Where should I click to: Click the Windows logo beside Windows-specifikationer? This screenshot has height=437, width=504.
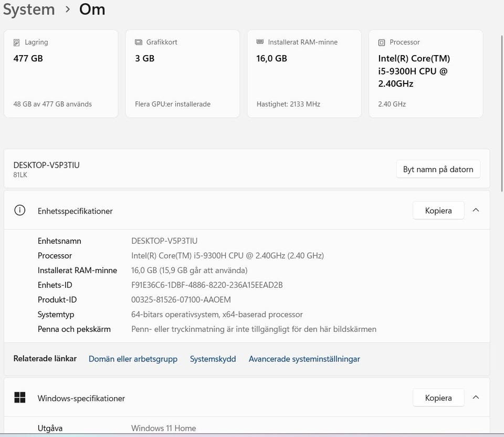click(20, 398)
